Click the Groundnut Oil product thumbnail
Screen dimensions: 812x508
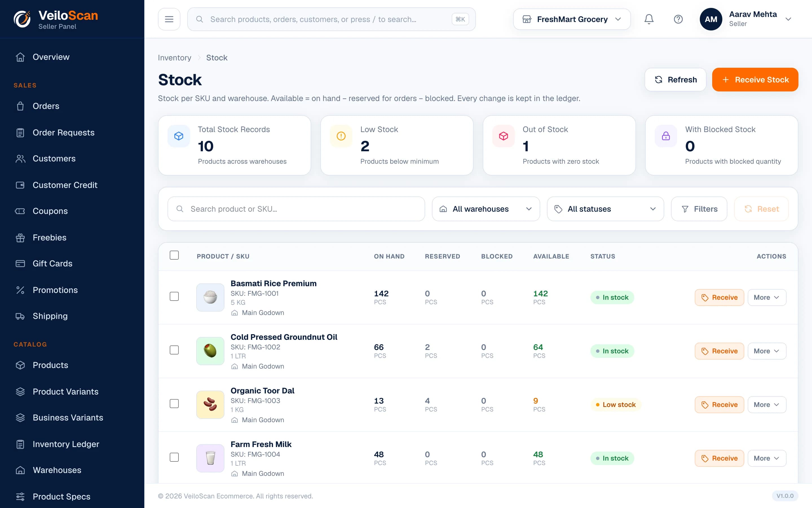click(x=210, y=351)
